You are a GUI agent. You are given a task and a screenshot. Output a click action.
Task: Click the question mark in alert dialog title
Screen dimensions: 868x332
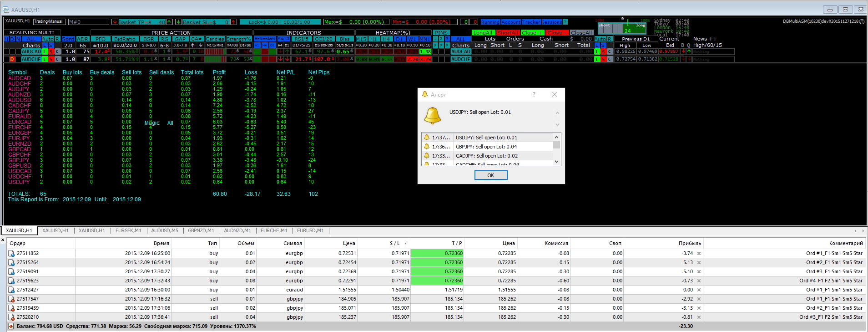(x=534, y=94)
